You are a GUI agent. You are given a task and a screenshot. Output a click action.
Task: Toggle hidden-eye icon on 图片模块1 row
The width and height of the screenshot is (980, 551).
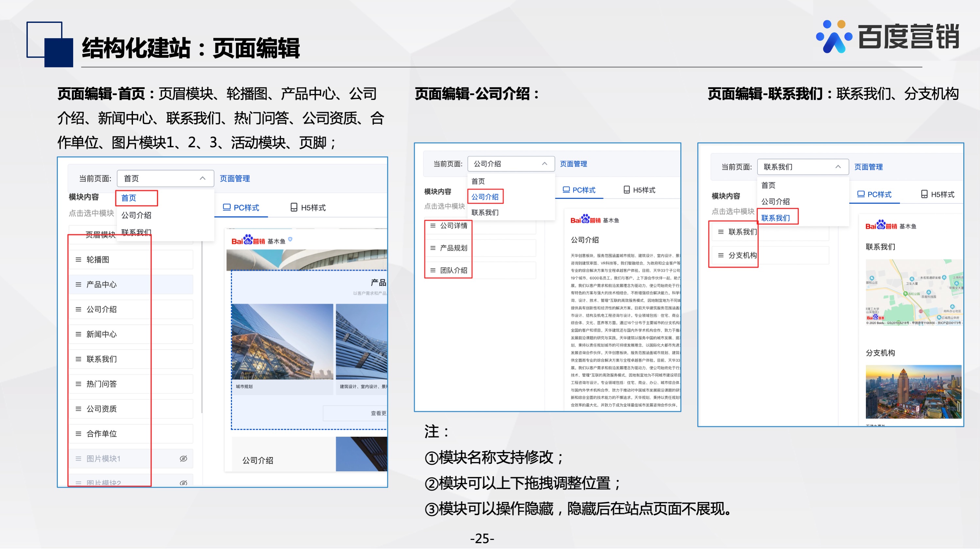[x=183, y=459]
